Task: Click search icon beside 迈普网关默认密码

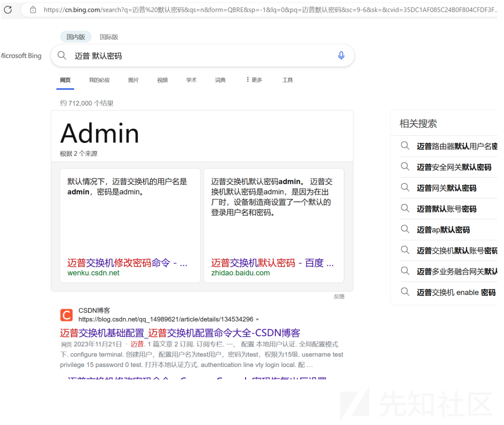Action: 405,188
